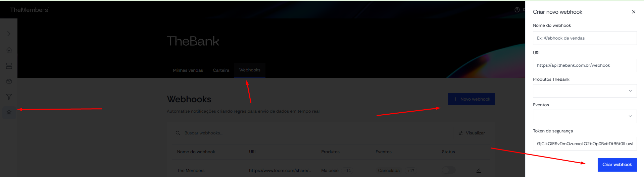This screenshot has width=644, height=177.
Task: Focus the Buscar webhooks search field
Action: 221,133
